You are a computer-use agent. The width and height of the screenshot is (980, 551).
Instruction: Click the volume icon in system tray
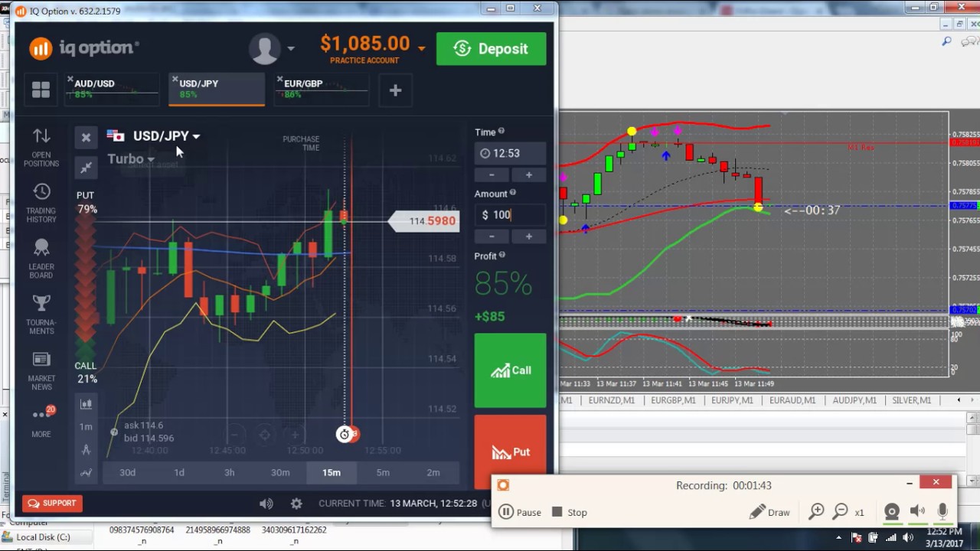(x=907, y=537)
